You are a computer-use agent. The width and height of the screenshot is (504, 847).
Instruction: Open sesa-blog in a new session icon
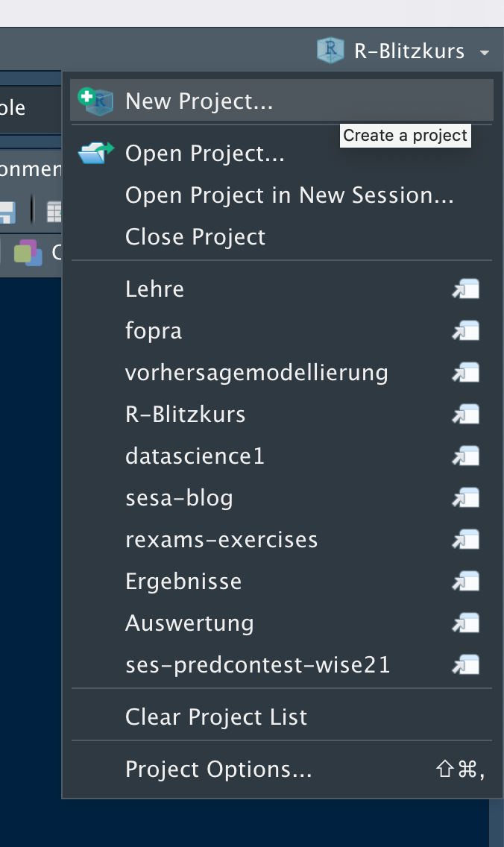tap(466, 498)
